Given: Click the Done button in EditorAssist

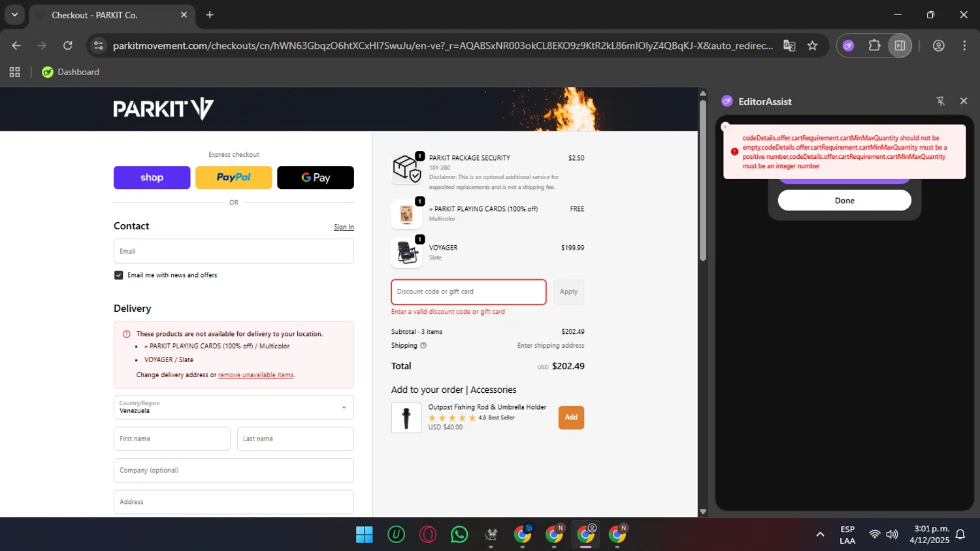Looking at the screenshot, I should click(844, 201).
